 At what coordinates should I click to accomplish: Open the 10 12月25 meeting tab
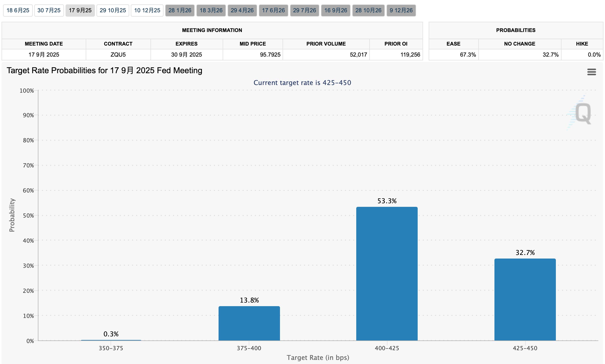(x=147, y=10)
